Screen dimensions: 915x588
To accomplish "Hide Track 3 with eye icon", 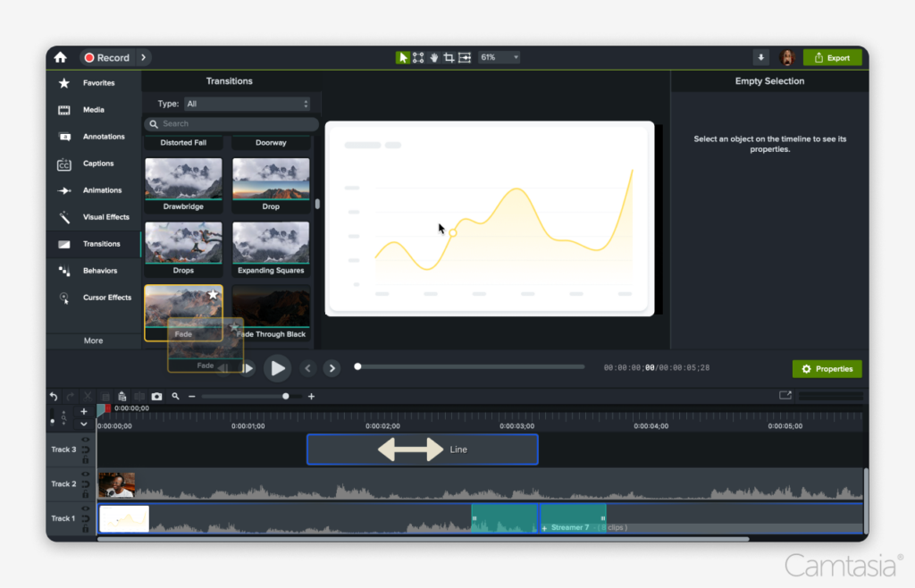I will [x=86, y=440].
